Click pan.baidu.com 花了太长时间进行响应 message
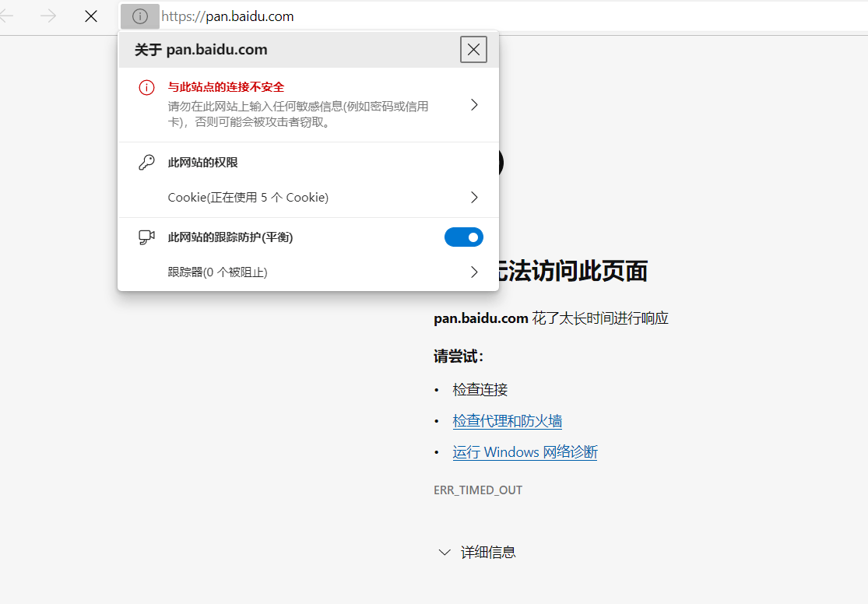Screen dimensions: 868x604 (x=551, y=318)
